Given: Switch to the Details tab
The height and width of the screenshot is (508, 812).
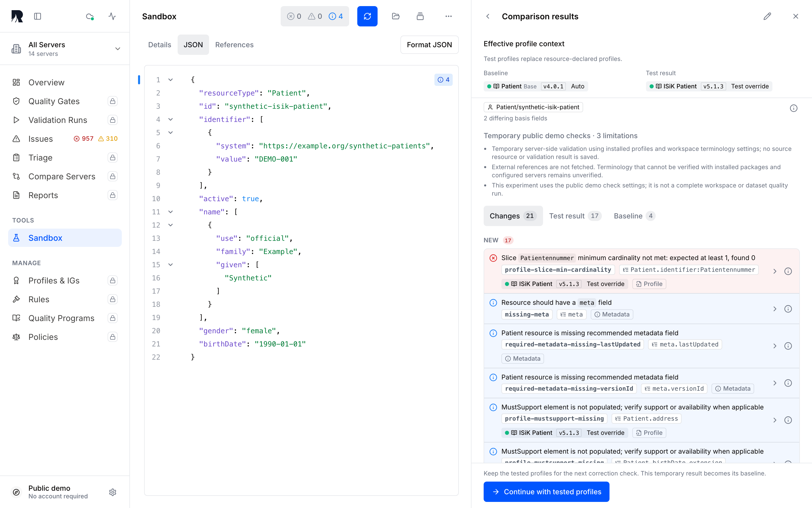Looking at the screenshot, I should click(160, 45).
